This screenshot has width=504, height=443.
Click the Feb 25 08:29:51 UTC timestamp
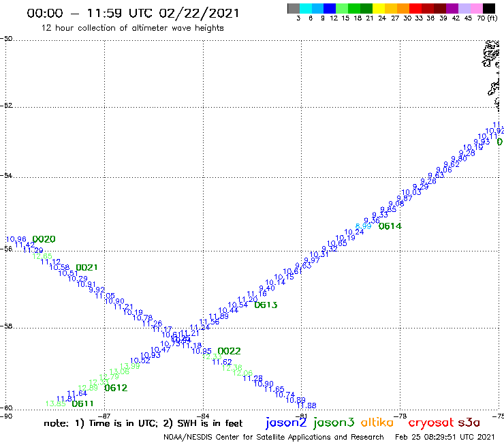445,437
